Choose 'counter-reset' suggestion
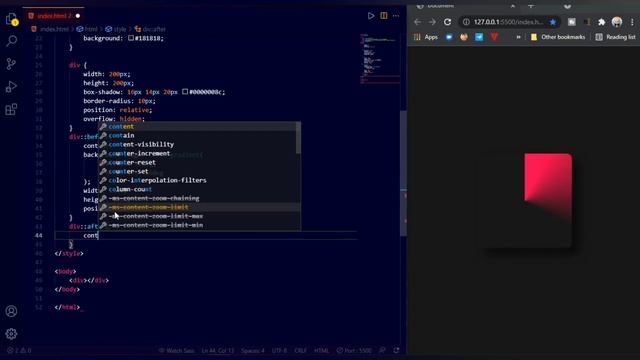The image size is (640, 360). pos(199,162)
